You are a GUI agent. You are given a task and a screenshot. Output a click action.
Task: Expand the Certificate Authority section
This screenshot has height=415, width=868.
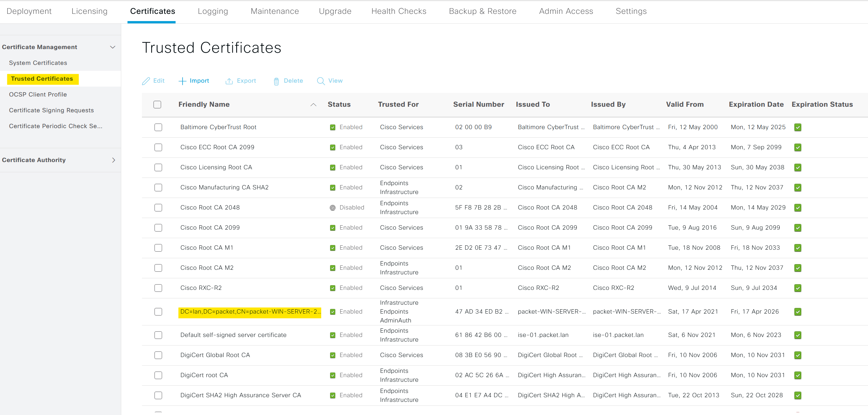click(114, 160)
